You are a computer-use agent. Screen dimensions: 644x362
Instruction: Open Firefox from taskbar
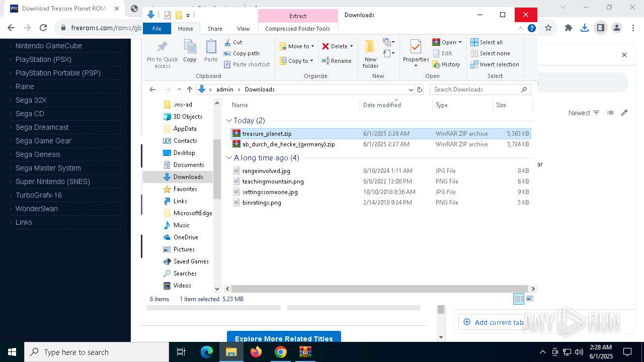256,352
